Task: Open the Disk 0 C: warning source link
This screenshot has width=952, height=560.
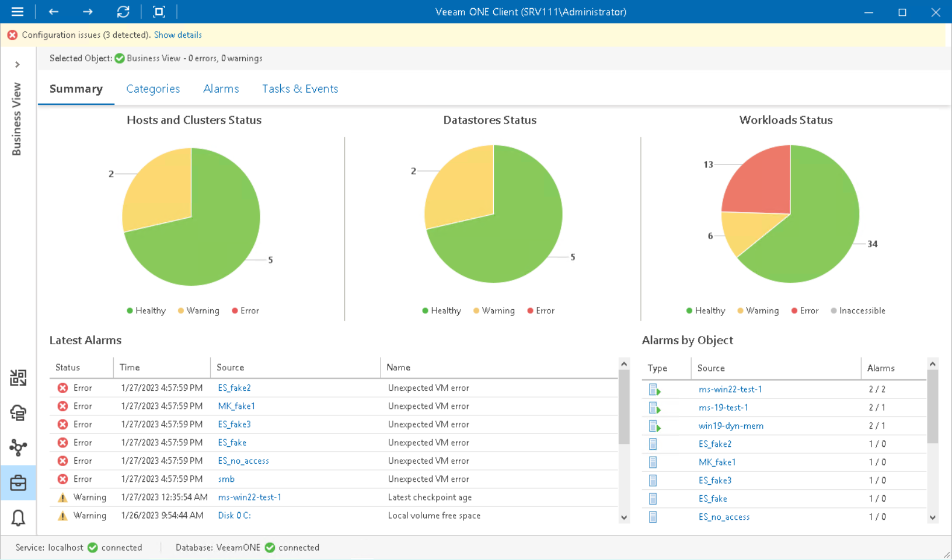Action: click(234, 515)
